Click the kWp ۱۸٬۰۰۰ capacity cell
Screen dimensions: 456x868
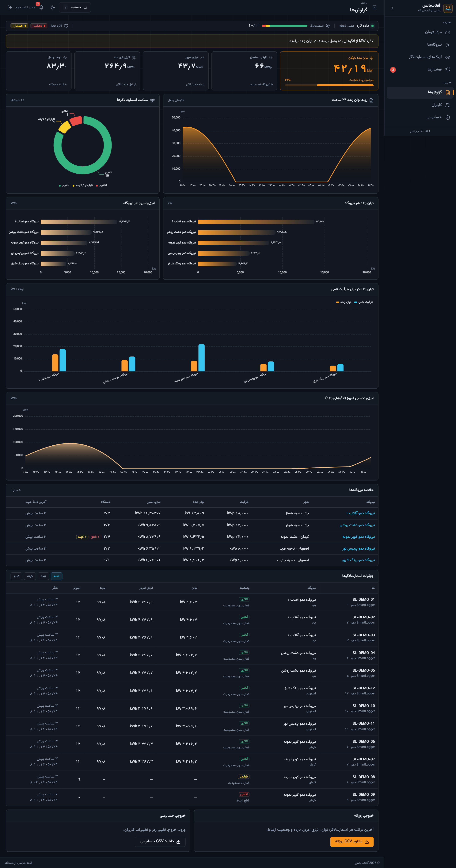(237, 513)
